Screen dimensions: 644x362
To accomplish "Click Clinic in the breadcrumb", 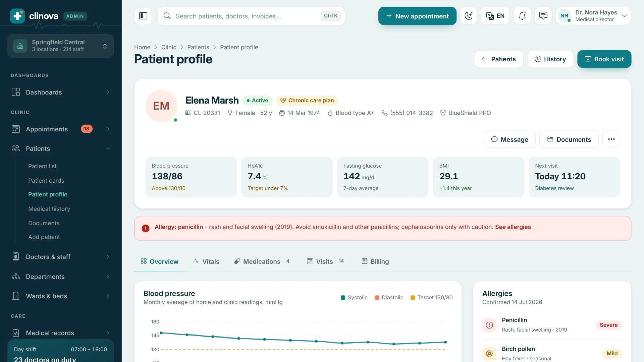I will pyautogui.click(x=169, y=47).
